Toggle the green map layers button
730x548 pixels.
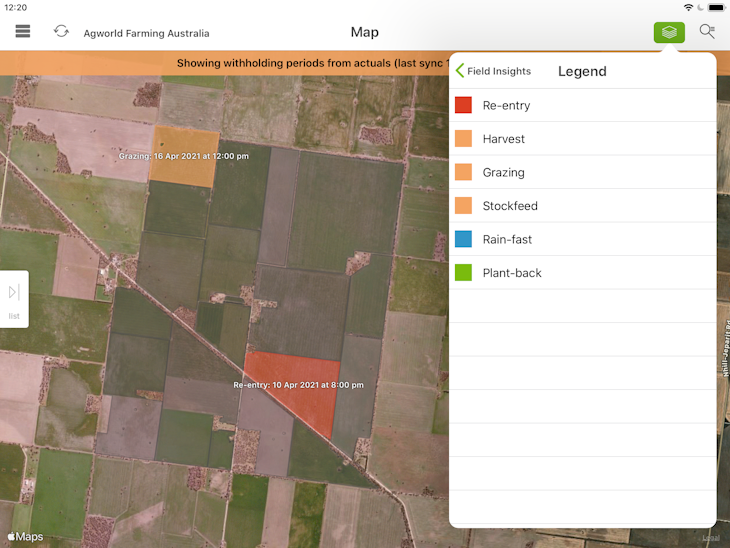(669, 32)
